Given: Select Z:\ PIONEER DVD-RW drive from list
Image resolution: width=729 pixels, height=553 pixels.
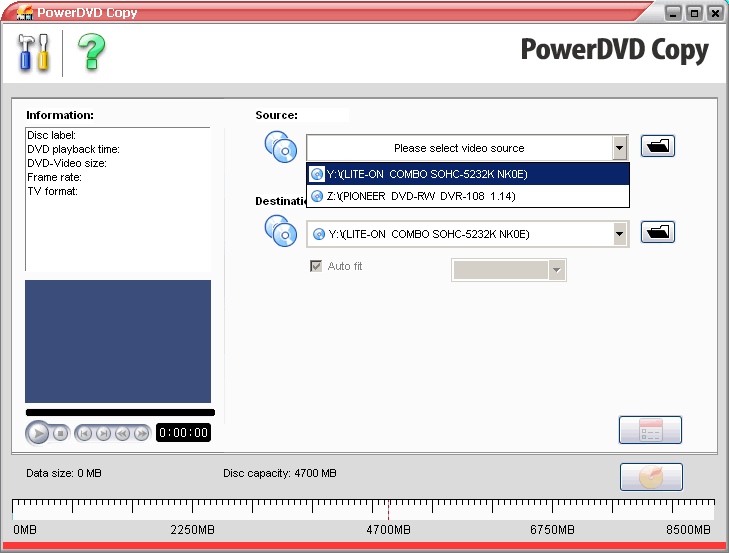Looking at the screenshot, I should click(468, 196).
